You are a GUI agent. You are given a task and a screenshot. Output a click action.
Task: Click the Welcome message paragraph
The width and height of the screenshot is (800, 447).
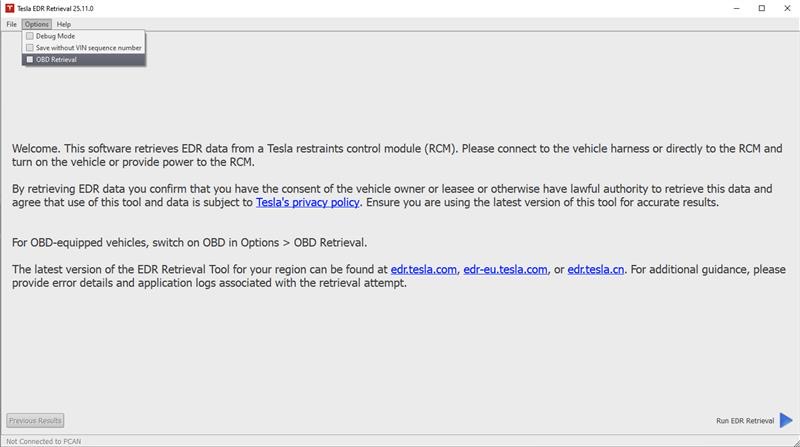coord(396,155)
